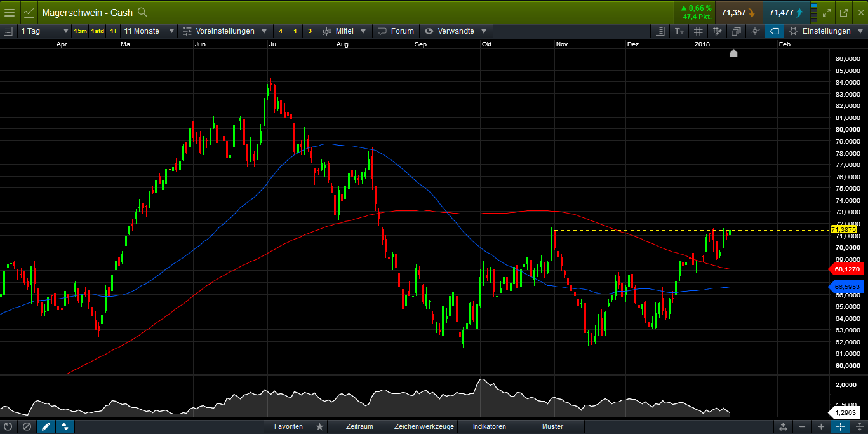Open the Indikatoren tab

tap(489, 426)
